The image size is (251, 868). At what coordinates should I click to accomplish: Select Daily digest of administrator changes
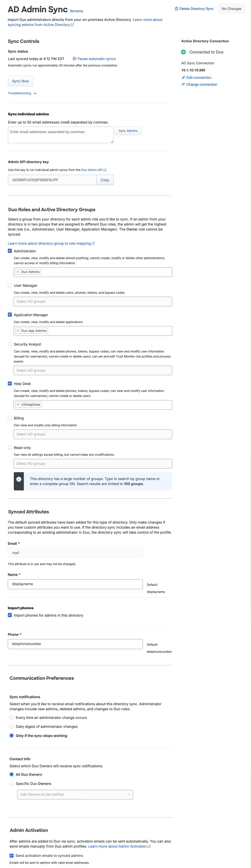point(11,726)
